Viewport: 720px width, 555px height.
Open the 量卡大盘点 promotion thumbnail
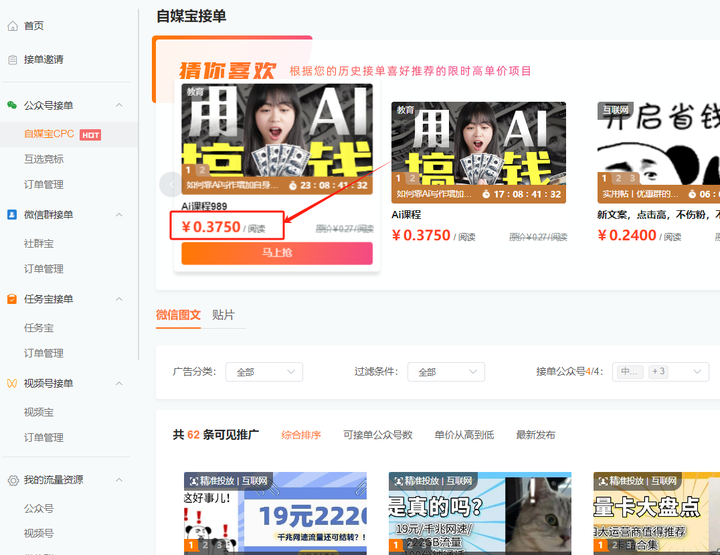point(657,513)
